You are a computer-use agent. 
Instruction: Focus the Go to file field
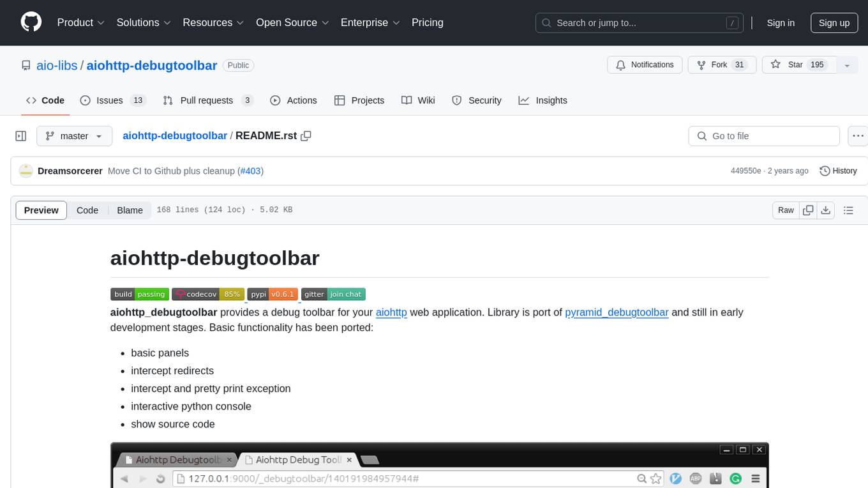click(764, 136)
